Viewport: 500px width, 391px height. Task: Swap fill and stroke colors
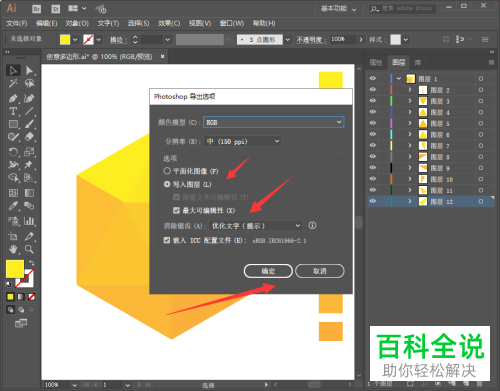coord(32,263)
